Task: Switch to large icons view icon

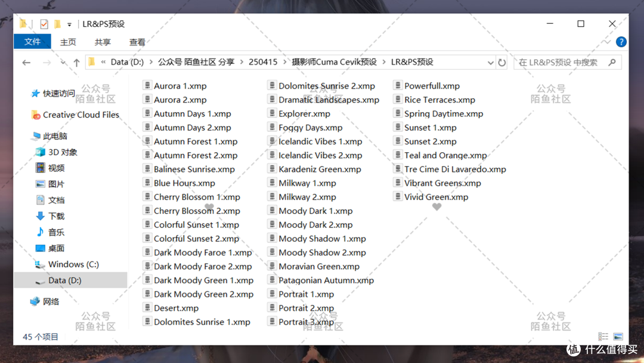Action: coord(618,337)
